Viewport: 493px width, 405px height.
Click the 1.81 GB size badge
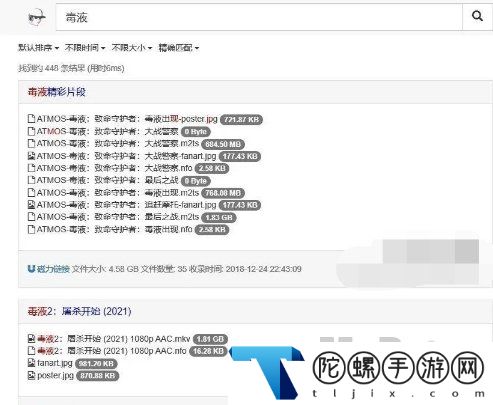(210, 339)
